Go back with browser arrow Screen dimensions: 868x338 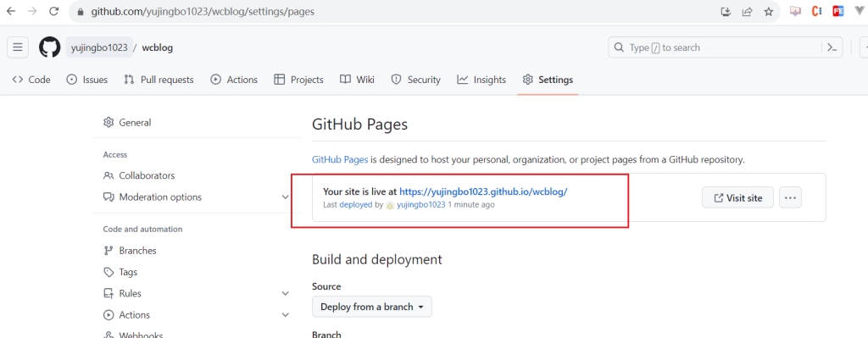[x=11, y=11]
